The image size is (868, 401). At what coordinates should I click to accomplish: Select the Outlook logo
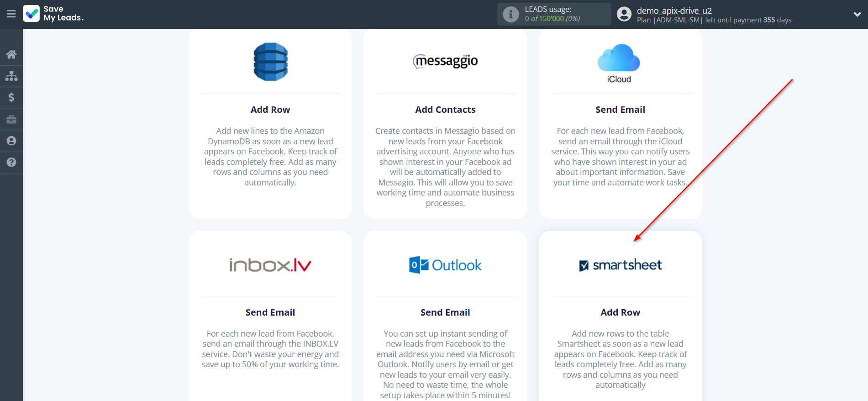click(x=445, y=265)
